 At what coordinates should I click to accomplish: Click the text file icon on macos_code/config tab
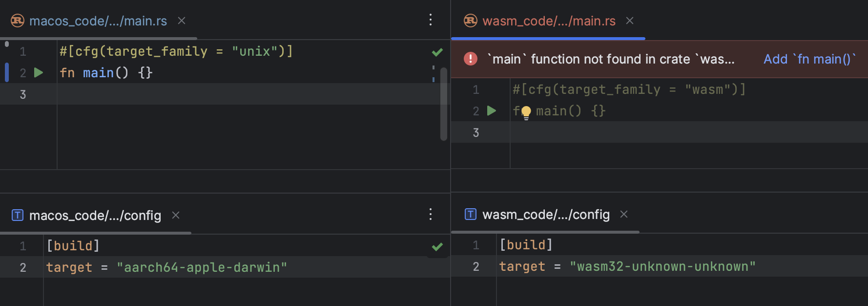point(17,215)
